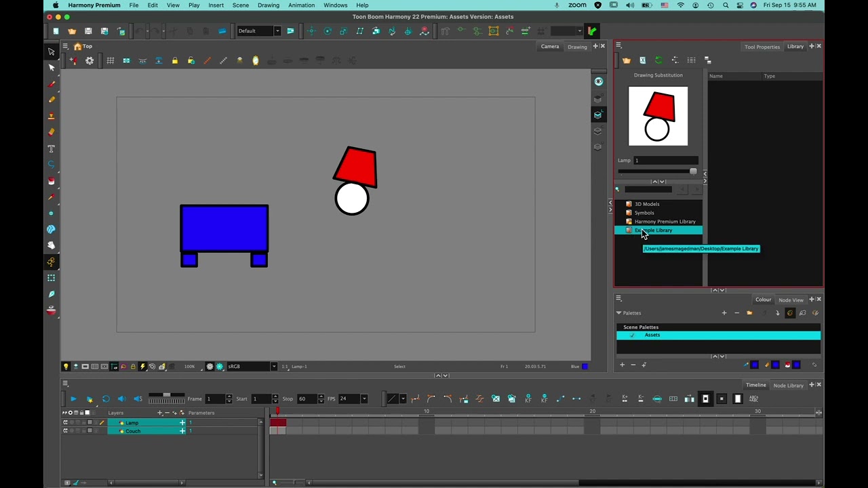
Task: Click the Lamp drawing substitution thumbnail
Action: [658, 116]
